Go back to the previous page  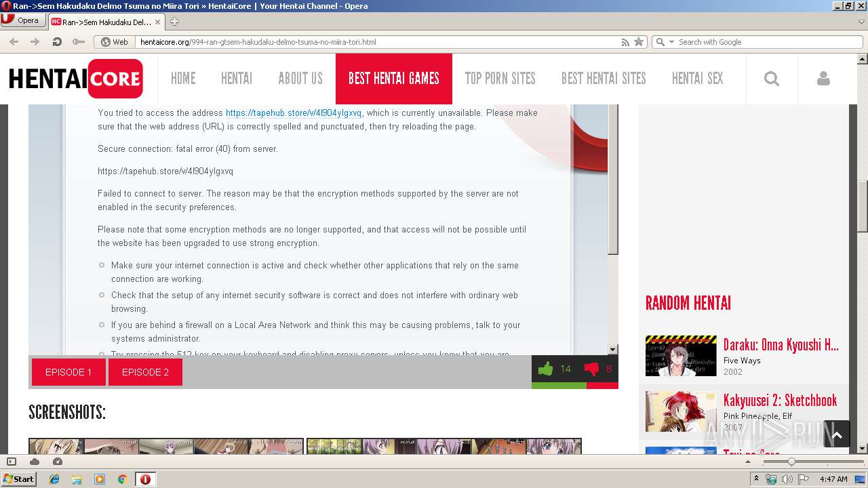(14, 41)
